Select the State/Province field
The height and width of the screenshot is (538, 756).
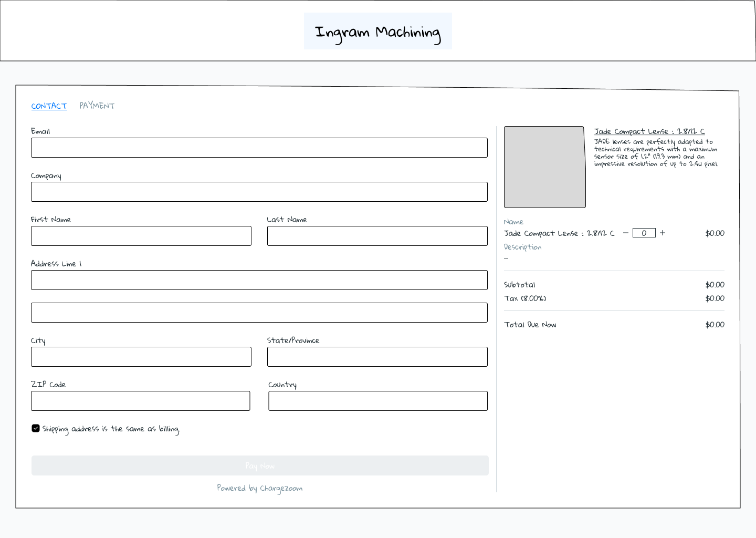click(x=377, y=357)
